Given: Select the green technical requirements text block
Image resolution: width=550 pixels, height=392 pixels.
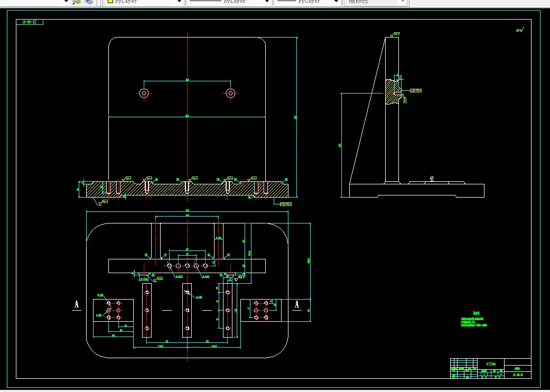Looking at the screenshot, I should [473, 322].
